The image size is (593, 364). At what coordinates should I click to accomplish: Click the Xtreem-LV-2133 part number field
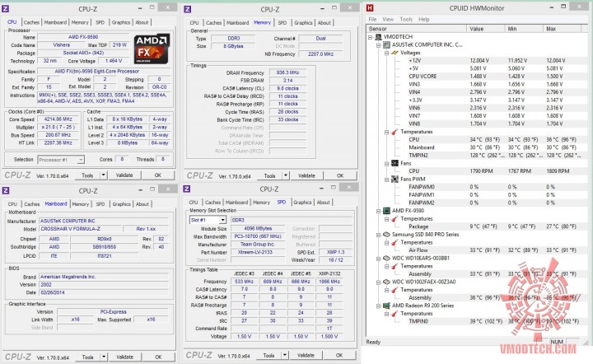(258, 252)
